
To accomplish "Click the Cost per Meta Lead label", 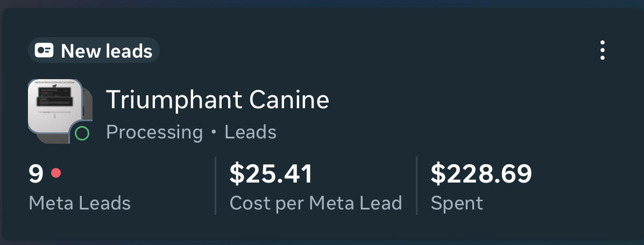I will pos(316,203).
